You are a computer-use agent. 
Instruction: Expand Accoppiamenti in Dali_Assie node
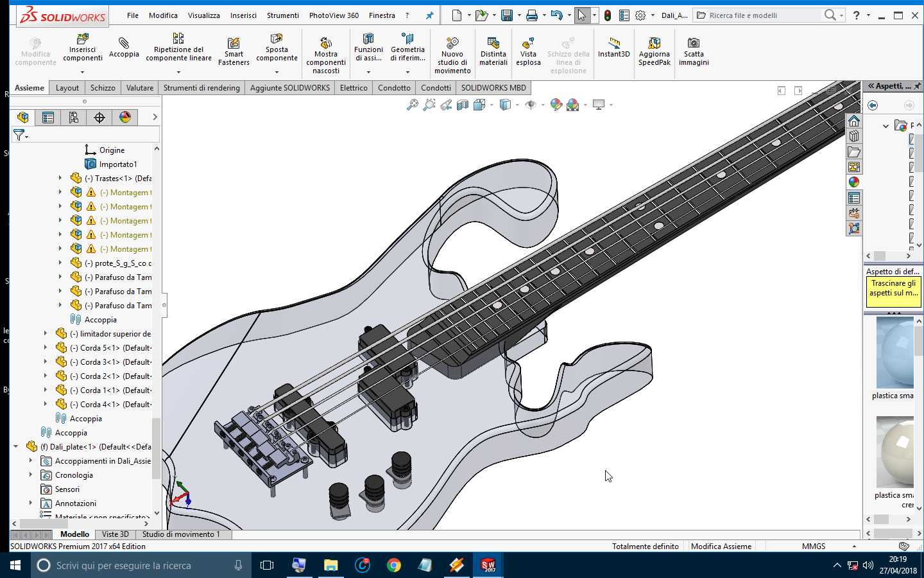[x=31, y=460]
